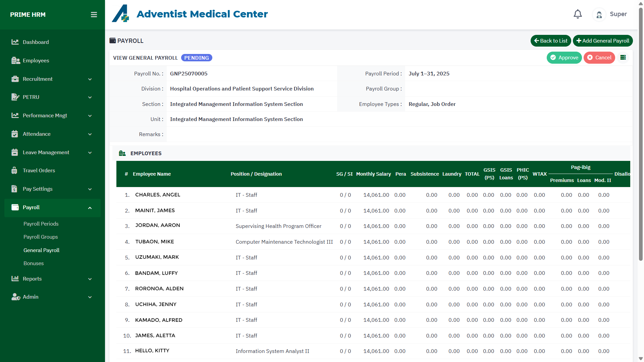Open Payroll Periods submenu item
The height and width of the screenshot is (362, 644).
pos(41,224)
